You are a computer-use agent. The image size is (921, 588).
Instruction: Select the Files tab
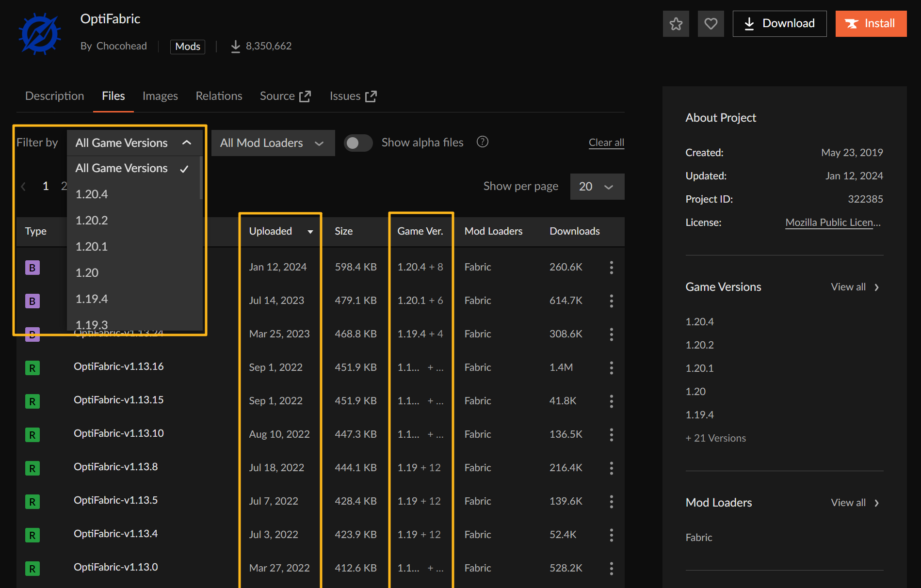[x=113, y=96]
